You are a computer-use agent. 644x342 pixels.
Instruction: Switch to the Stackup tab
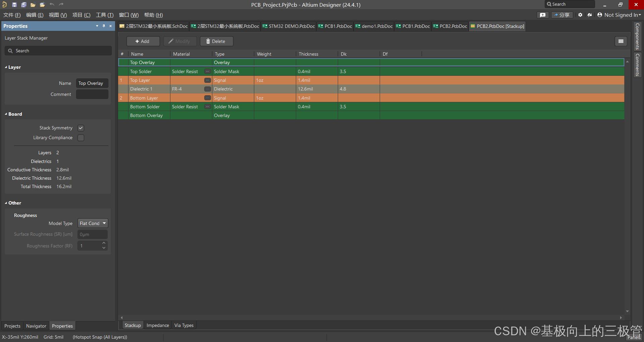coord(133,325)
